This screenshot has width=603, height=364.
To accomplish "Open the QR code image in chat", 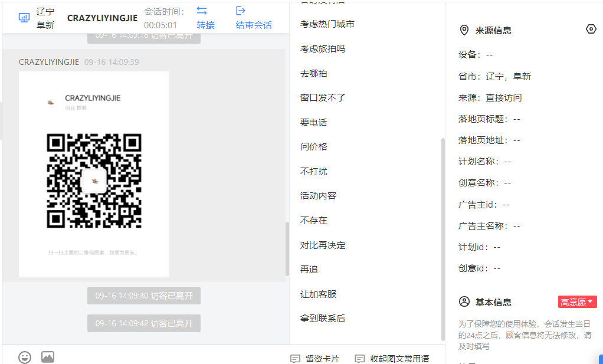I will (x=94, y=174).
